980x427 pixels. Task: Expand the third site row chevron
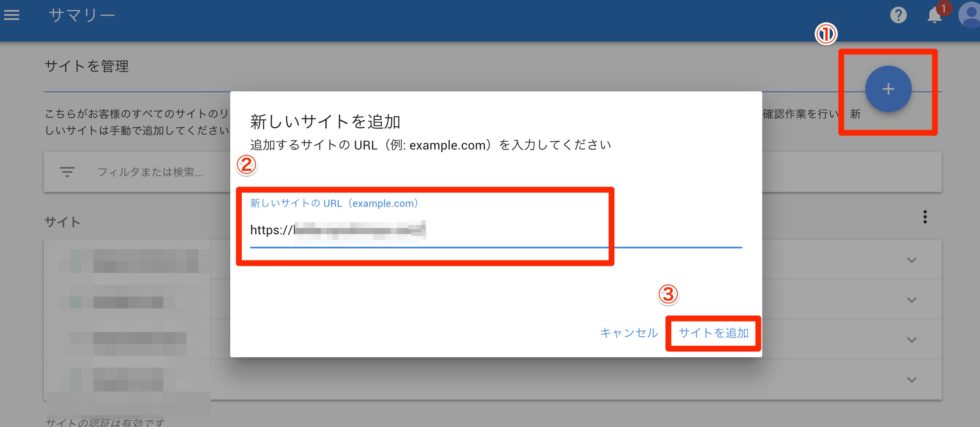click(x=911, y=339)
